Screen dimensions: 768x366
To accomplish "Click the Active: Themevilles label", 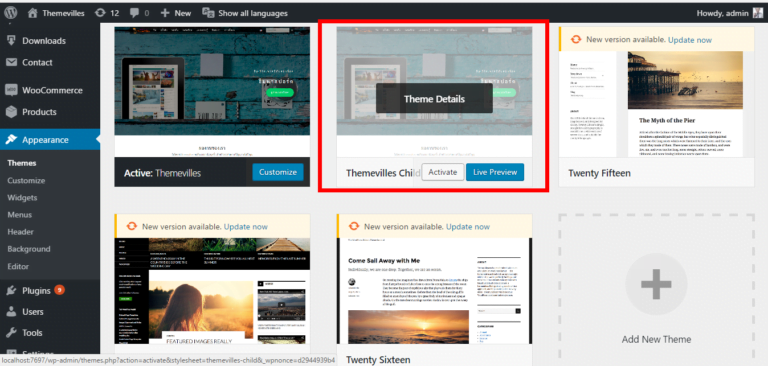I will pos(163,173).
